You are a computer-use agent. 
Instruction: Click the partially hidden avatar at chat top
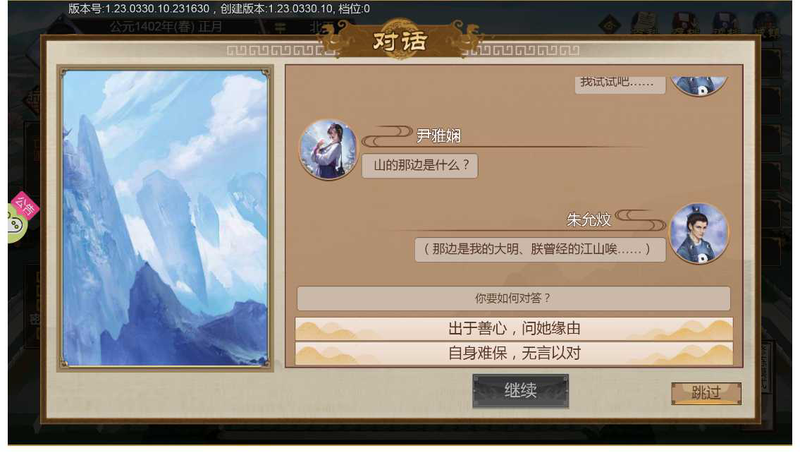point(698,86)
